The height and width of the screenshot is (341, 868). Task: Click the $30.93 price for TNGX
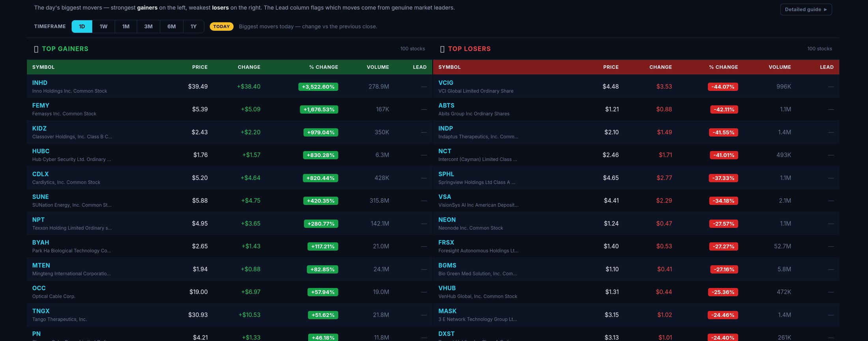click(198, 315)
